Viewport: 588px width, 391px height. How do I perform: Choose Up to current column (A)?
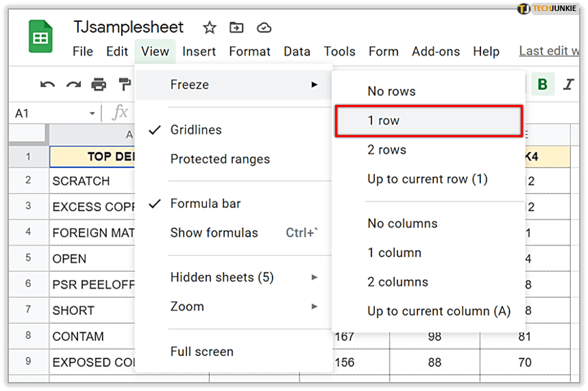[439, 311]
